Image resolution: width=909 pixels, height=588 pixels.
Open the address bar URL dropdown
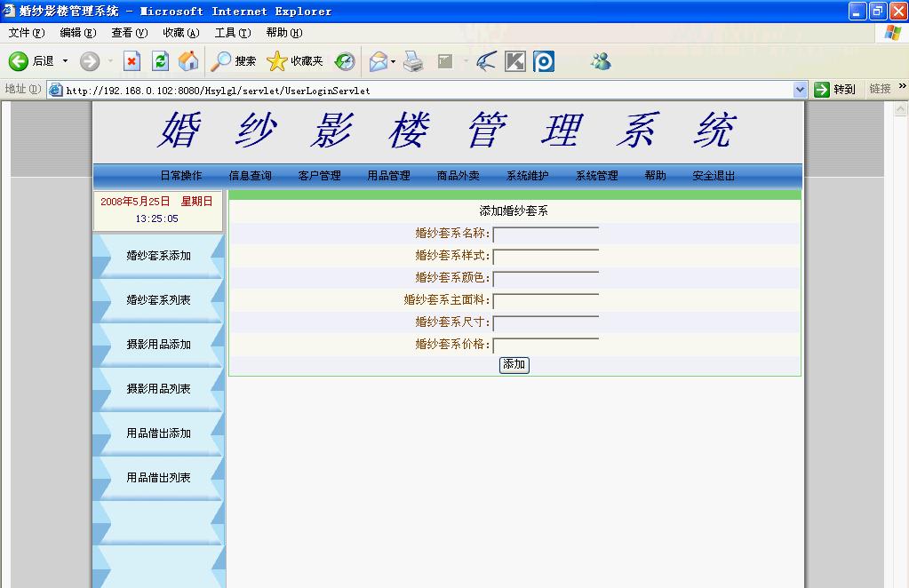coord(800,90)
